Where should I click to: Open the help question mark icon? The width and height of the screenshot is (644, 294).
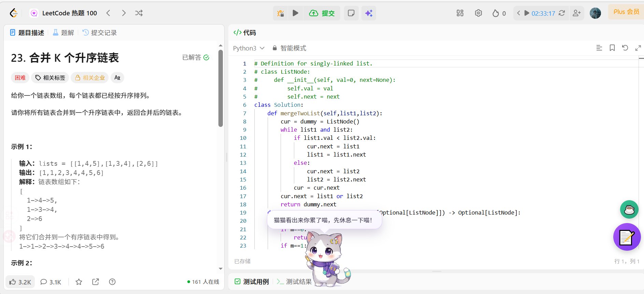[112, 282]
